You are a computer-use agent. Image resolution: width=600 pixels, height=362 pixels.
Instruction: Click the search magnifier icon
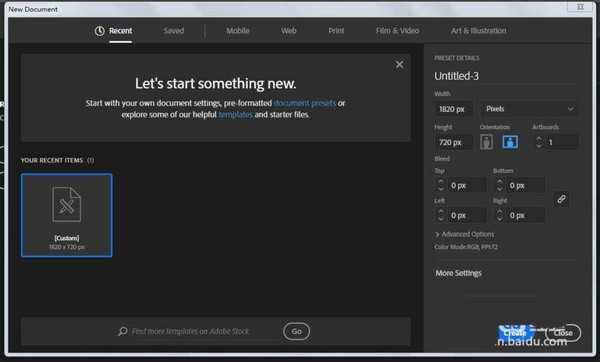tap(122, 331)
